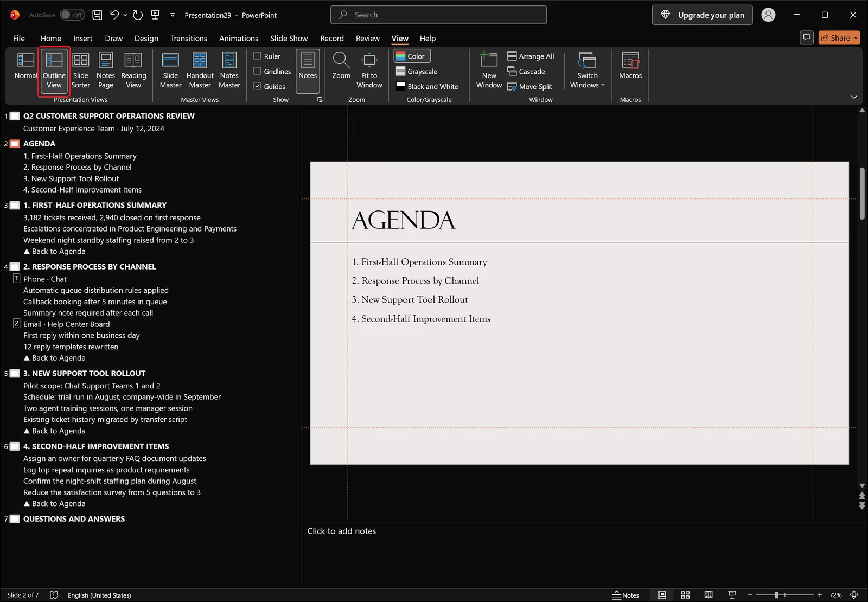The image size is (868, 602).
Task: Open the Slide Show tab
Action: [289, 38]
